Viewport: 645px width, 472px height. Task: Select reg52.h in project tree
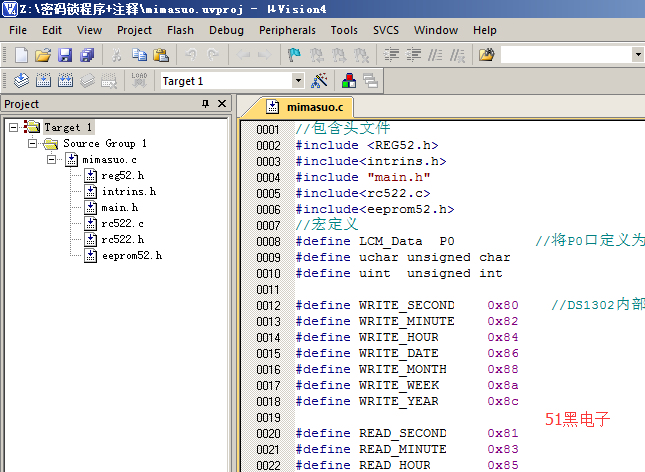click(x=123, y=176)
